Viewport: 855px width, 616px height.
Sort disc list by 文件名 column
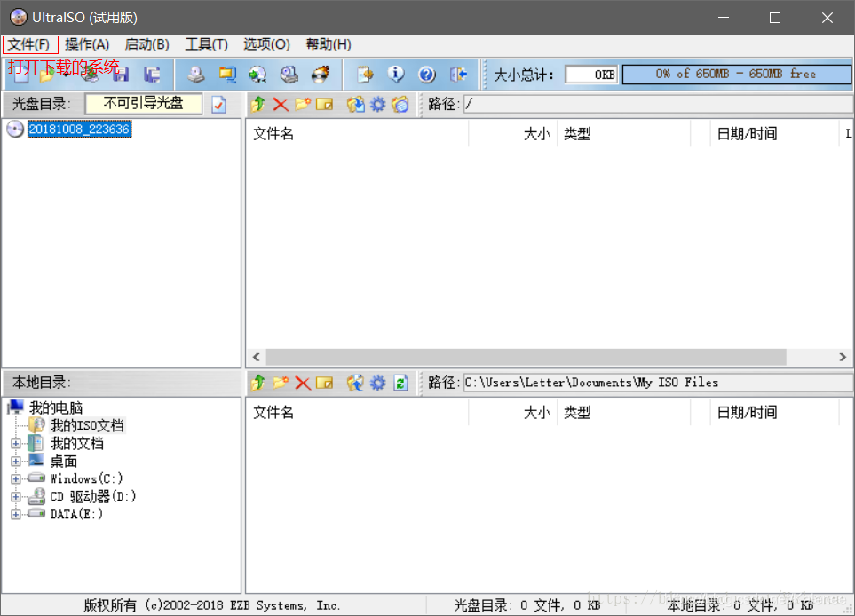click(x=358, y=133)
